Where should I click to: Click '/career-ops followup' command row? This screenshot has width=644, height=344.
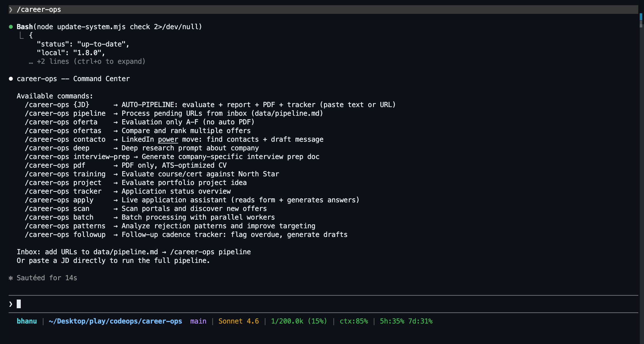coord(186,235)
